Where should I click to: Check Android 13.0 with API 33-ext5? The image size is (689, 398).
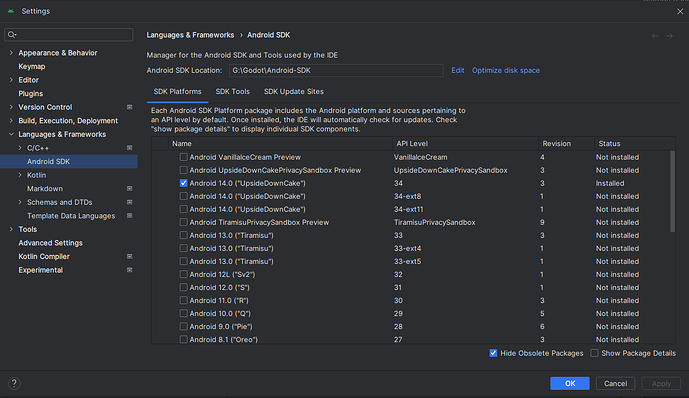click(184, 261)
